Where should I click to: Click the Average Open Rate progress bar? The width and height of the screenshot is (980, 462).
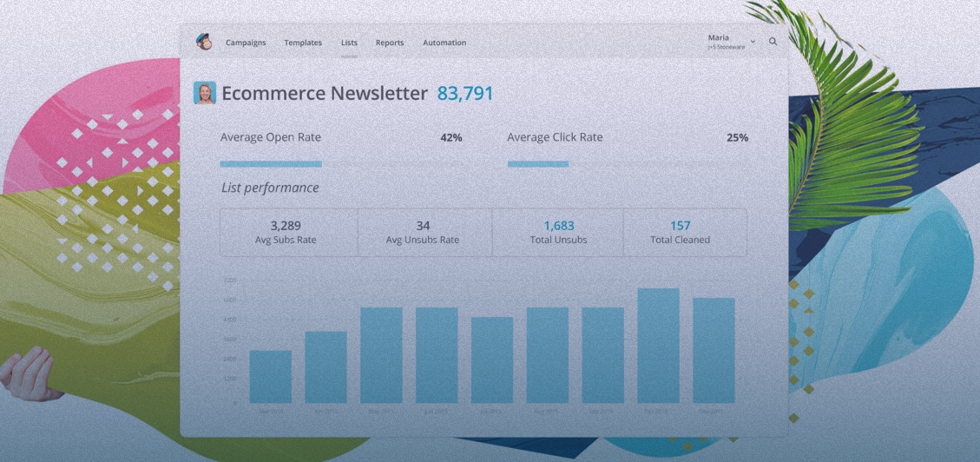click(271, 163)
